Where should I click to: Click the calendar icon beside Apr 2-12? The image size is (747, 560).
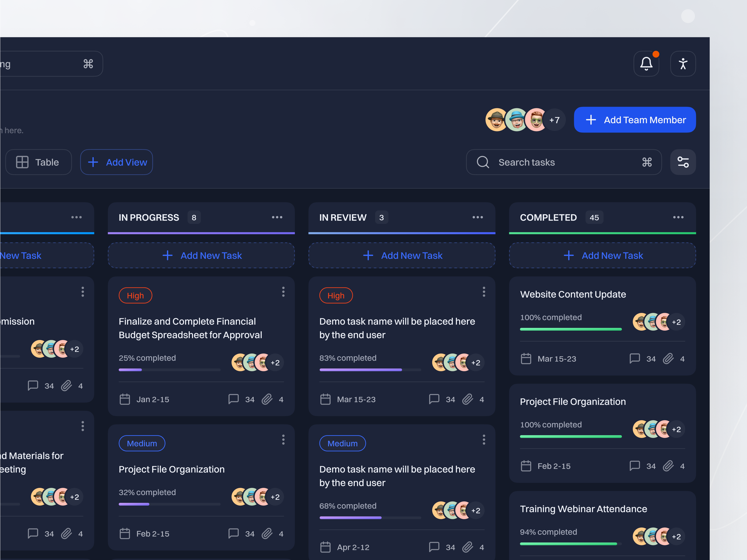(325, 547)
